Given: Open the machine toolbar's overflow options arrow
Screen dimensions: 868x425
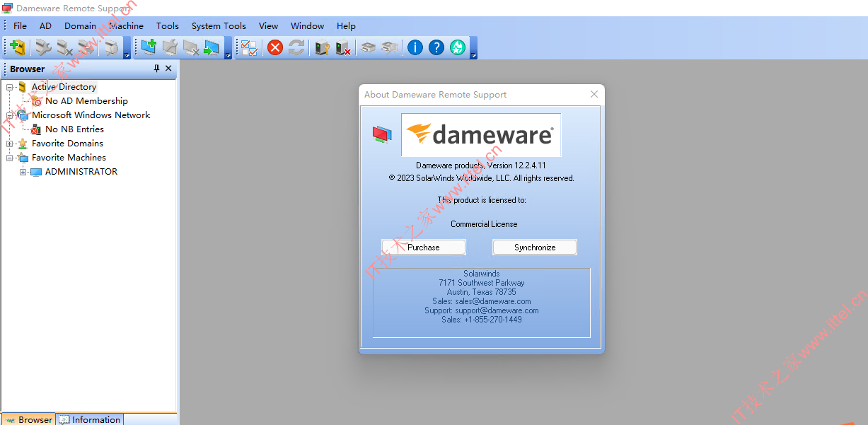Looking at the screenshot, I should pos(228,48).
